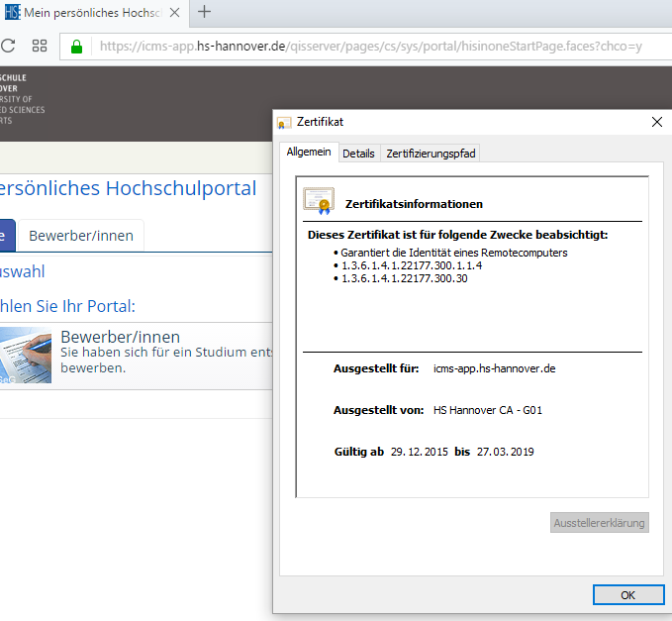Click the Zertifikatsinformationen heading
Viewport: 672px width, 621px height.
[414, 204]
